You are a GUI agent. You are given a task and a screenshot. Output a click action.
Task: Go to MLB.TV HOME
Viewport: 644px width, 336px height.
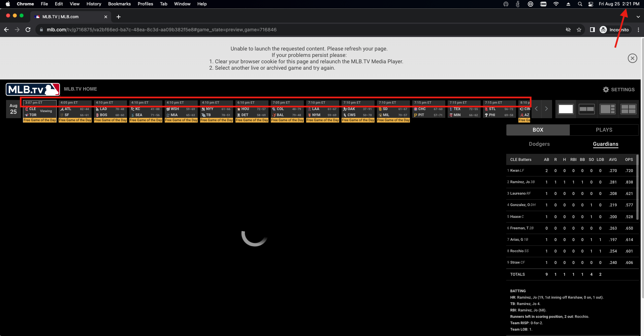coord(80,89)
